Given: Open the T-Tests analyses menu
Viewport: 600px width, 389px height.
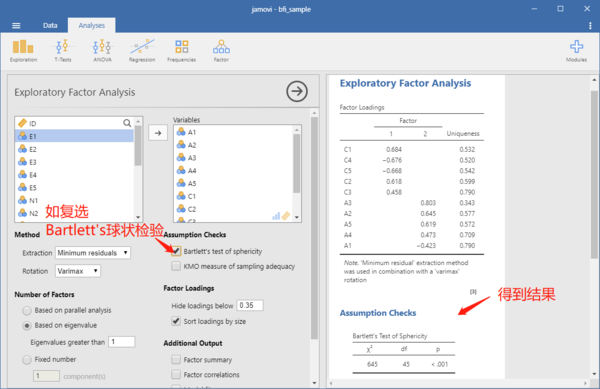Looking at the screenshot, I should (x=63, y=51).
